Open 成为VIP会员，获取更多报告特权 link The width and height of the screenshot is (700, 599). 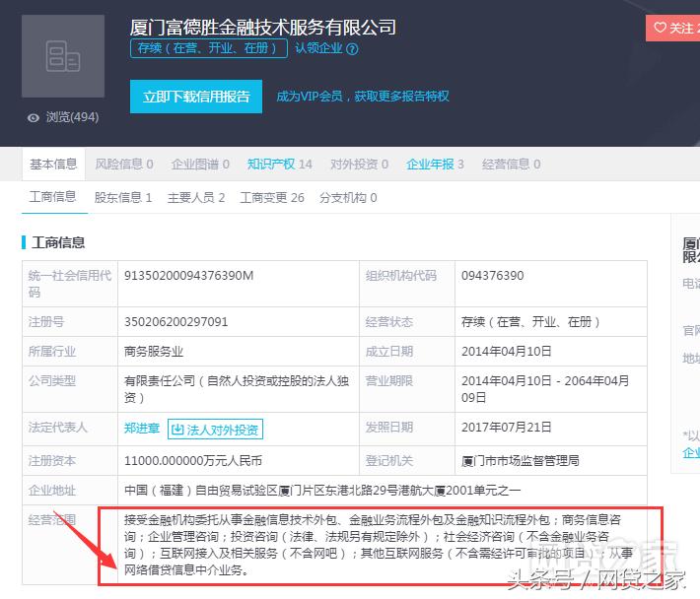pos(363,97)
